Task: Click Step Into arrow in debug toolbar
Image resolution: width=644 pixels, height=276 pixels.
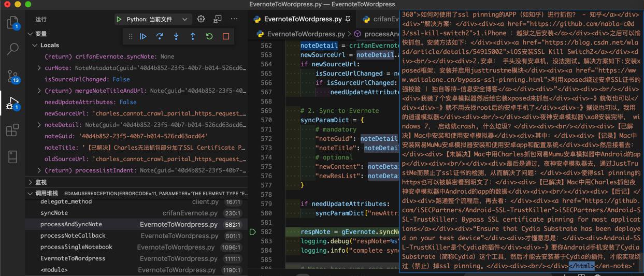Action: click(x=176, y=36)
